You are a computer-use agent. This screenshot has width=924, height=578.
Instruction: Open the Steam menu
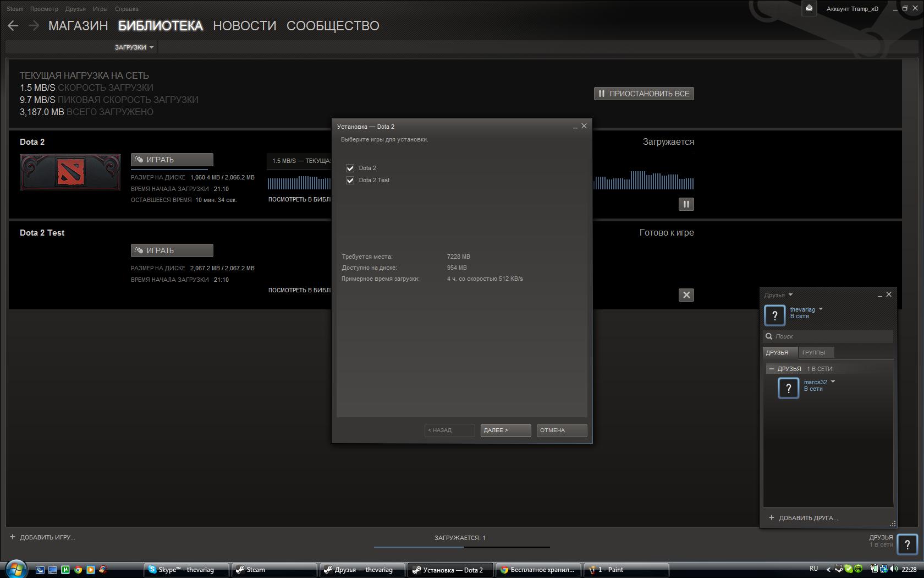pos(15,9)
